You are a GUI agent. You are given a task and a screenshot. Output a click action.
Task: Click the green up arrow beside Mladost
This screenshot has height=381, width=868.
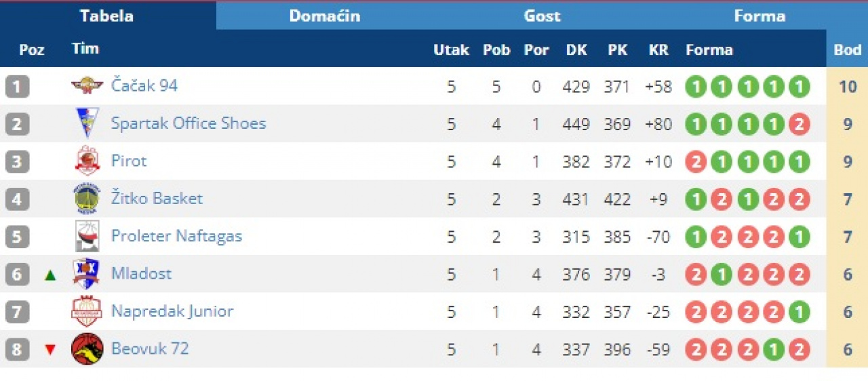point(50,275)
